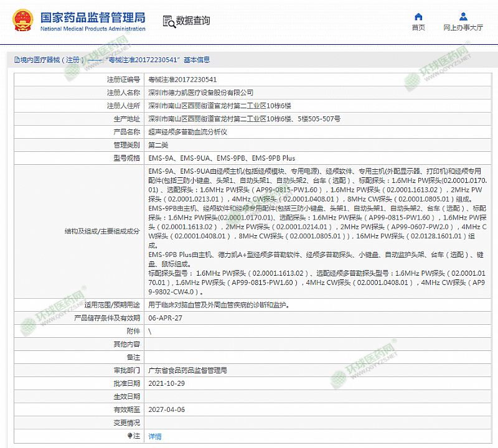Open 网上办事大厅 via its label

tap(463, 28)
